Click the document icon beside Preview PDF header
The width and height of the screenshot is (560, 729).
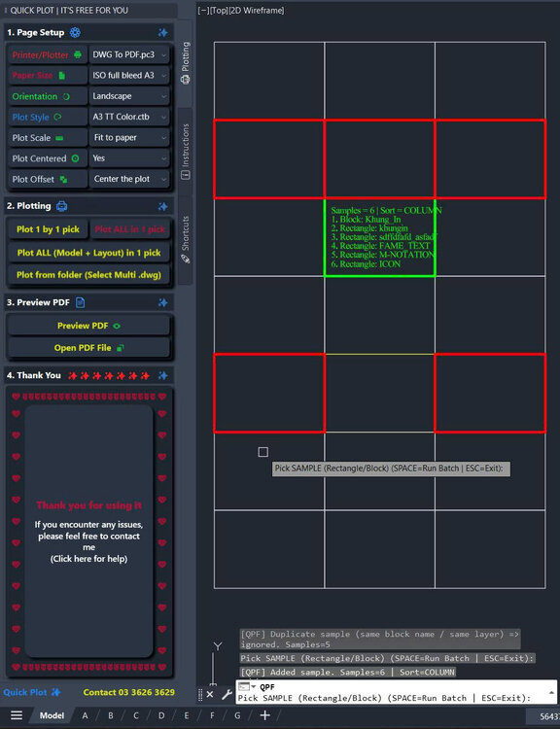80,302
